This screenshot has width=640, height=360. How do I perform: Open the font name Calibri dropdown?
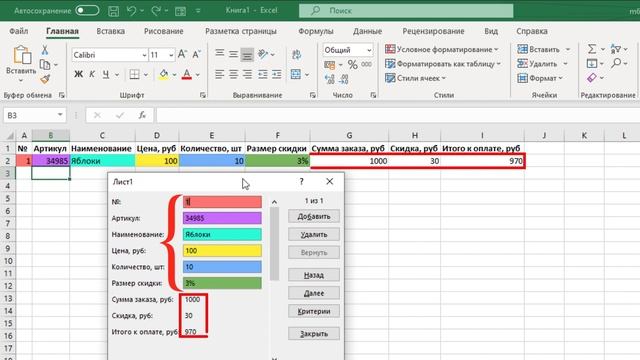pos(144,55)
